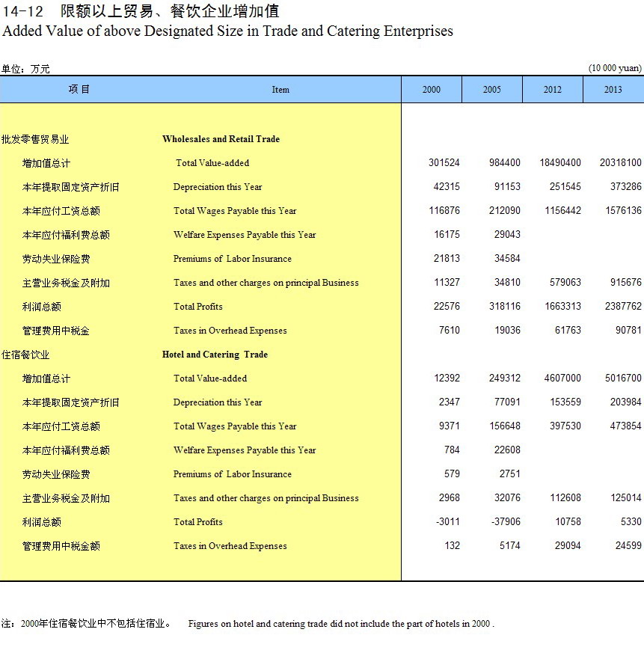Select value 203984

tap(626, 402)
